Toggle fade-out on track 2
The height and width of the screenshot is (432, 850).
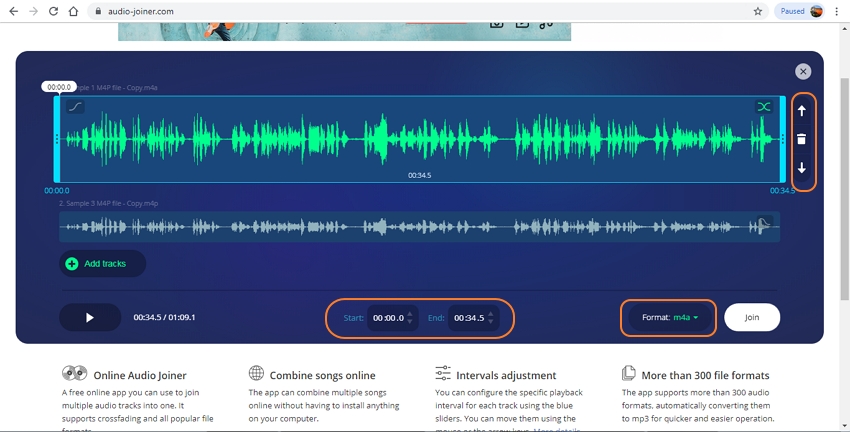[764, 223]
